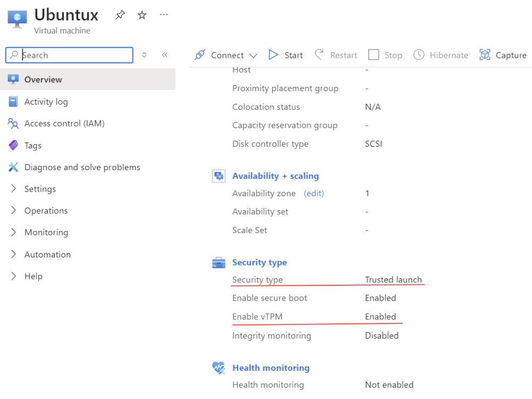The image size is (532, 399).
Task: Pin the Ubuntux virtual machine to dashboard
Action: 120,15
